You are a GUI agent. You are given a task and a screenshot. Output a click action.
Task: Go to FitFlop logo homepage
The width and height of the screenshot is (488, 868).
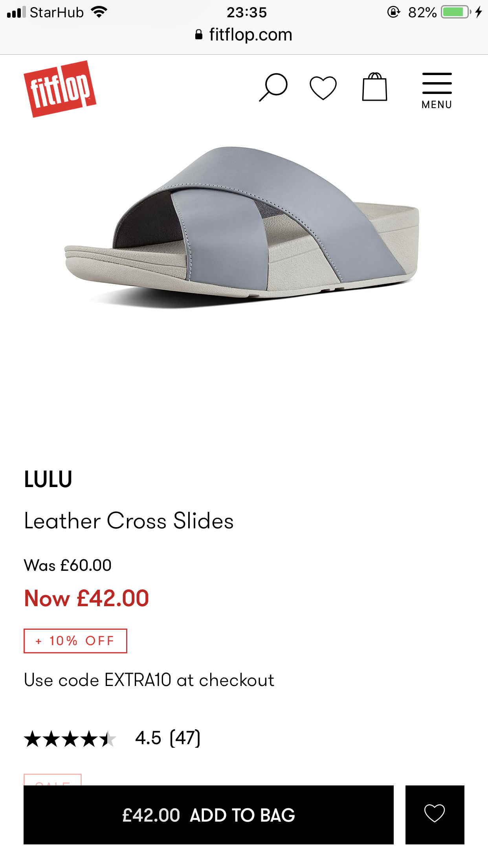pyautogui.click(x=60, y=89)
